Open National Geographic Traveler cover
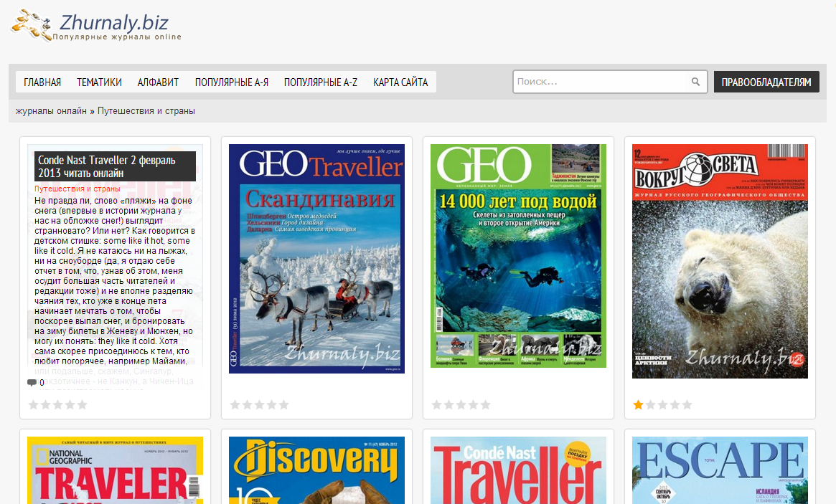Viewport: 836px width, 504px height. pyautogui.click(x=115, y=470)
